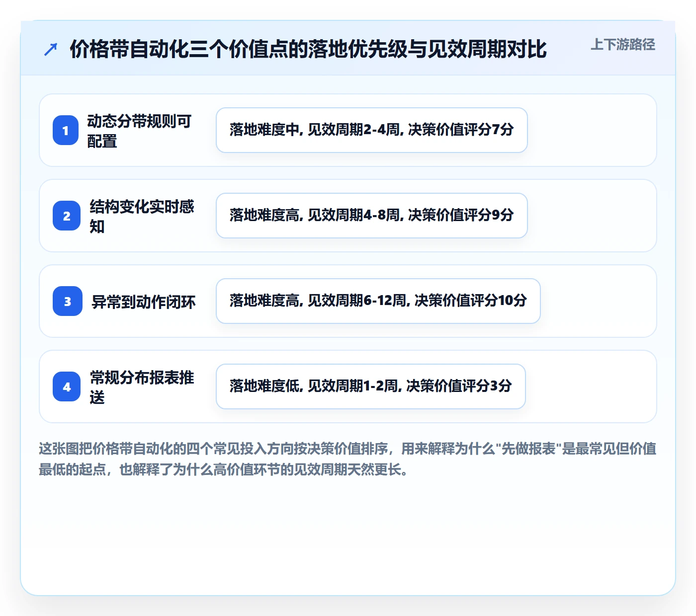
Task: Click the 上下游路径 label in the header
Action: (623, 45)
